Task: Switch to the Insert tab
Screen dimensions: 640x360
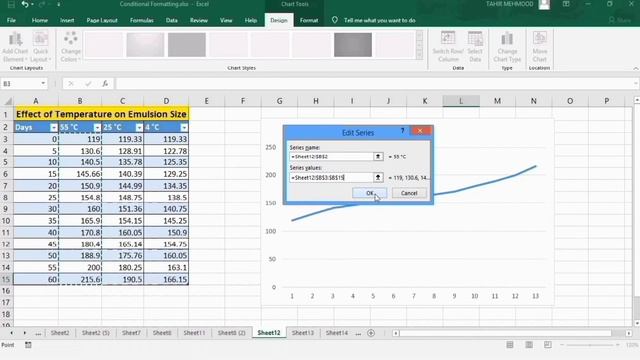Action: click(x=67, y=20)
